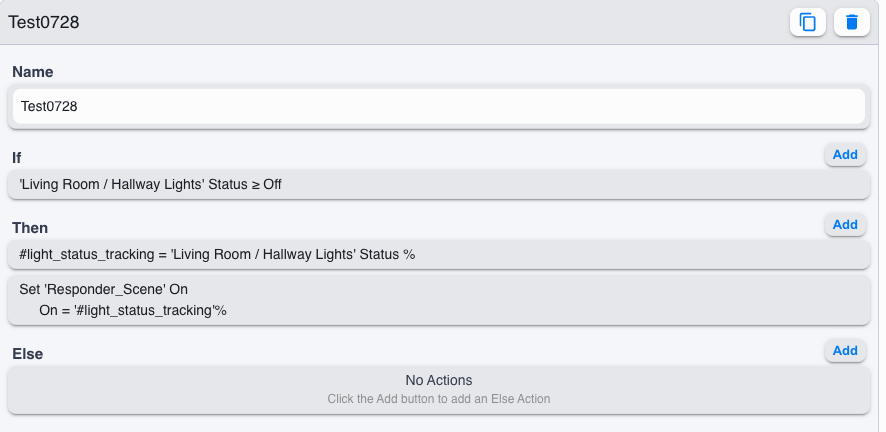Add a new condition in the If section
The image size is (886, 432).
[x=845, y=155]
